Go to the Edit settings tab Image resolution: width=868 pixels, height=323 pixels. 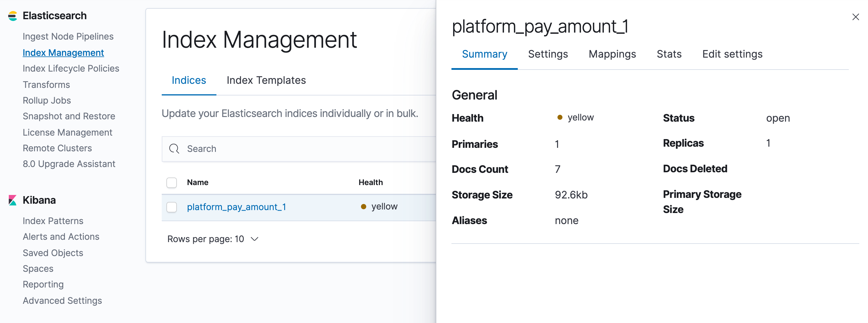tap(732, 54)
